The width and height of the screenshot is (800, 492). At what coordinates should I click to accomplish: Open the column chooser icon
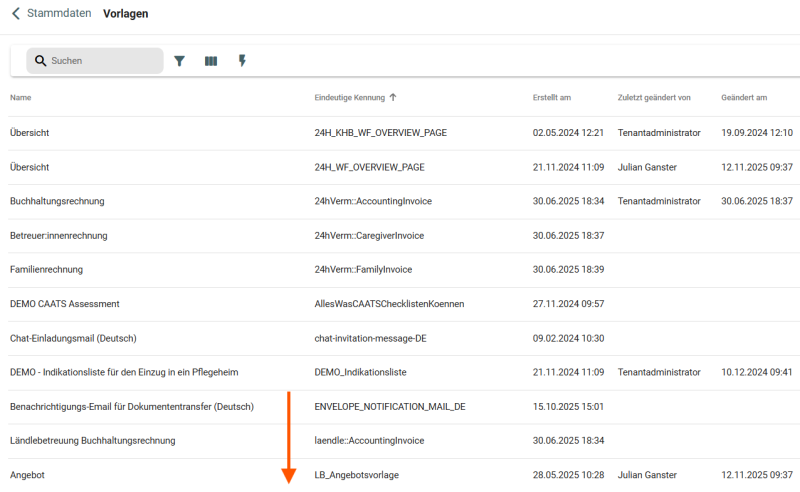pos(211,61)
